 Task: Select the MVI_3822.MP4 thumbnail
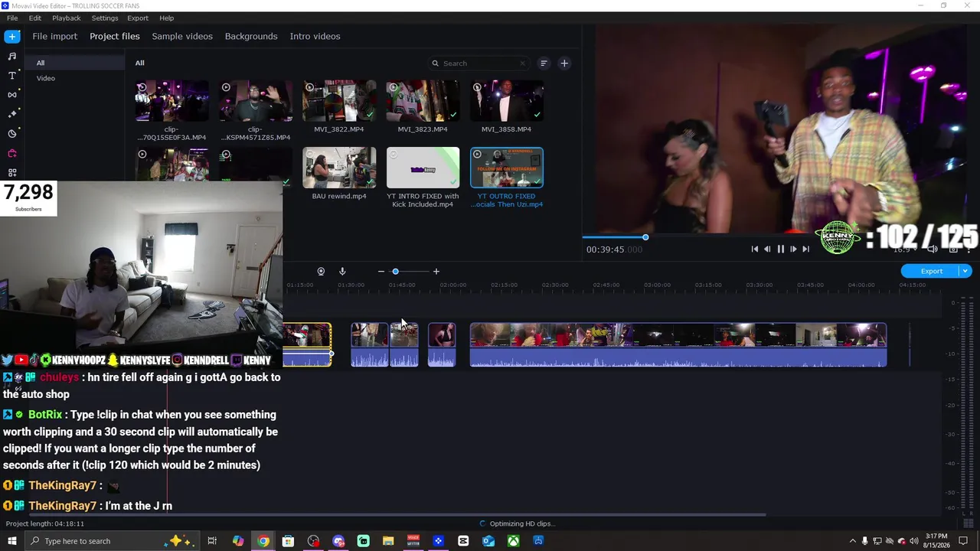tap(339, 101)
